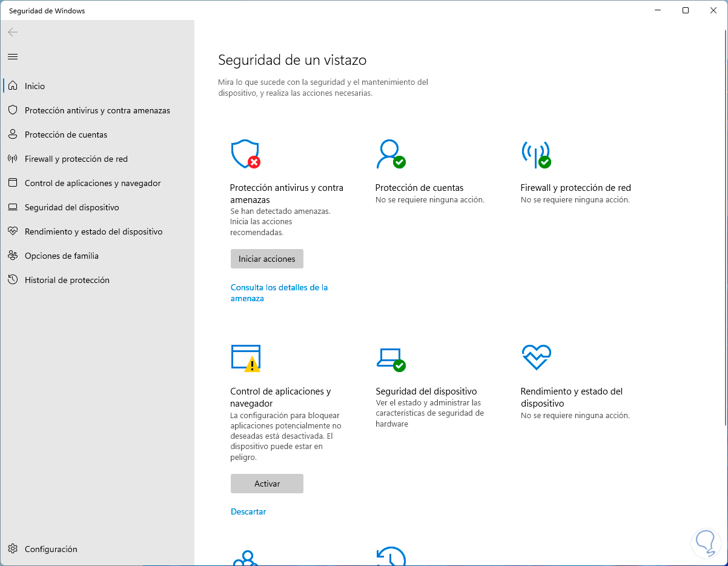Click the Firewall y protección de red tile title
728x566 pixels.
[x=576, y=188]
